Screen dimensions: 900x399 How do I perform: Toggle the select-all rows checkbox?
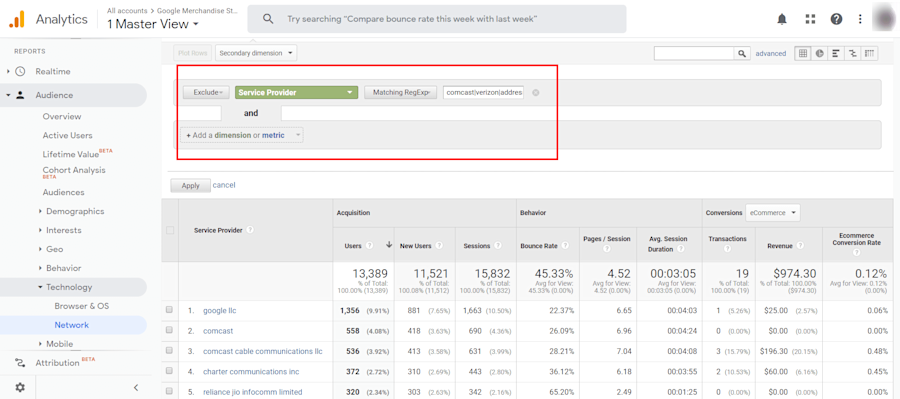coord(169,230)
